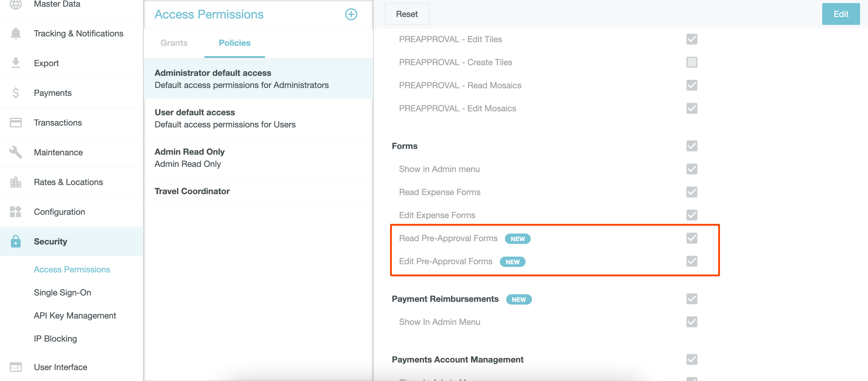Switch to the Policies tab
This screenshot has height=381, width=868.
point(234,43)
